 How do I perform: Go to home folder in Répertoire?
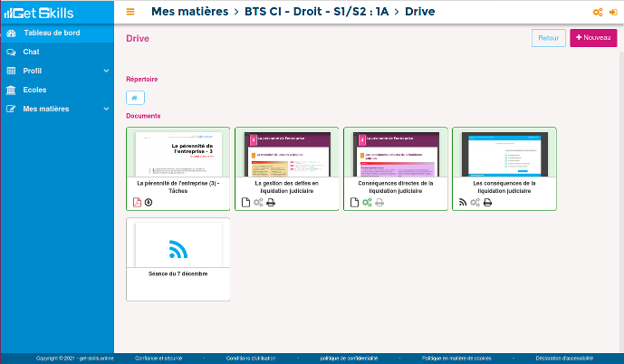(135, 98)
